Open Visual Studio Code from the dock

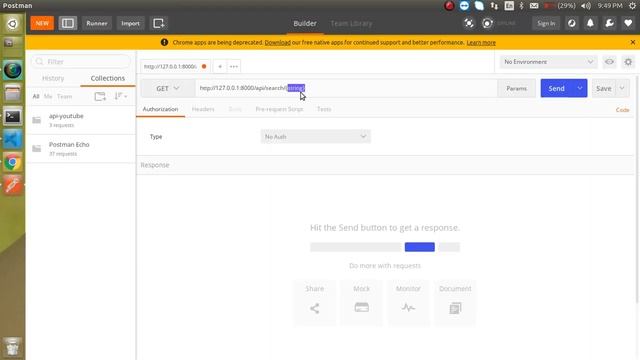[x=13, y=140]
